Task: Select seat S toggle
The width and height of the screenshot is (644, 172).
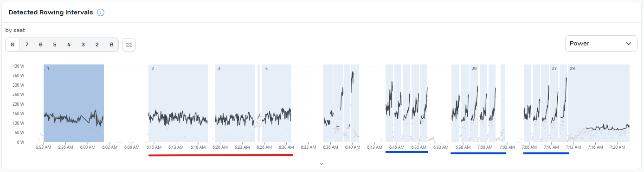Action: (13, 45)
